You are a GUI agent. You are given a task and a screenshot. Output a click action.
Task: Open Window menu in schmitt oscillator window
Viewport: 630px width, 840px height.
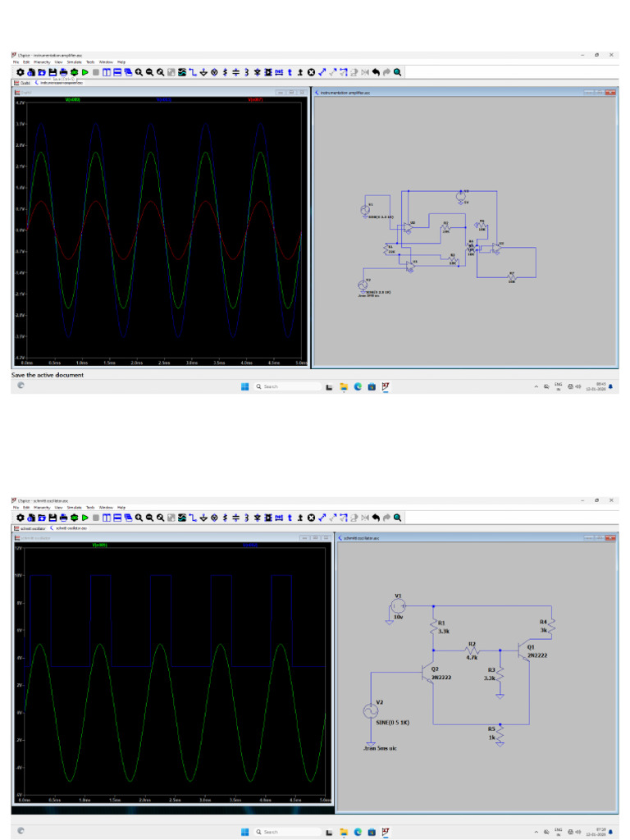(106, 507)
